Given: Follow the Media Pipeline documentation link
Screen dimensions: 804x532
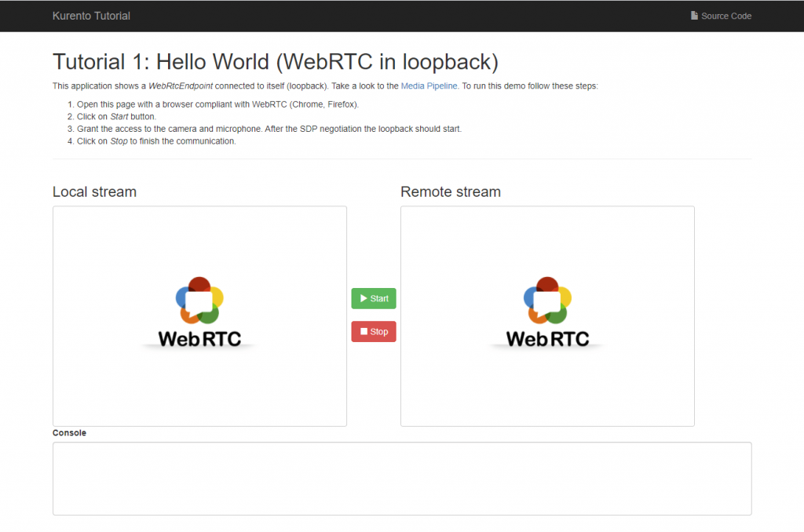Looking at the screenshot, I should (429, 86).
